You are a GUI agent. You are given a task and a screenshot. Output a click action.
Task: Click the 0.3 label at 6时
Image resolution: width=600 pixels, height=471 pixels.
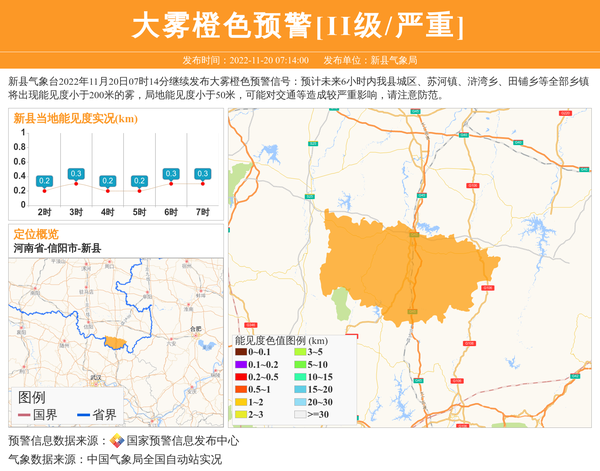click(171, 174)
